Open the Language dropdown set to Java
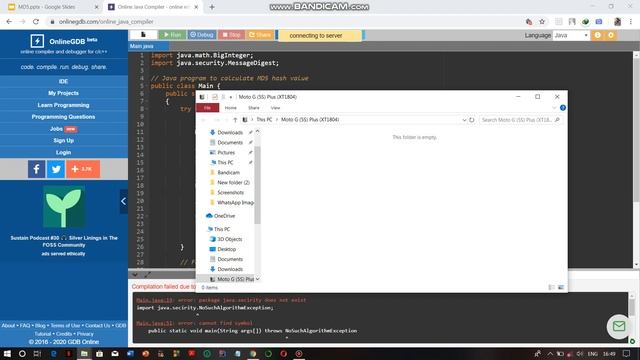 pyautogui.click(x=571, y=36)
